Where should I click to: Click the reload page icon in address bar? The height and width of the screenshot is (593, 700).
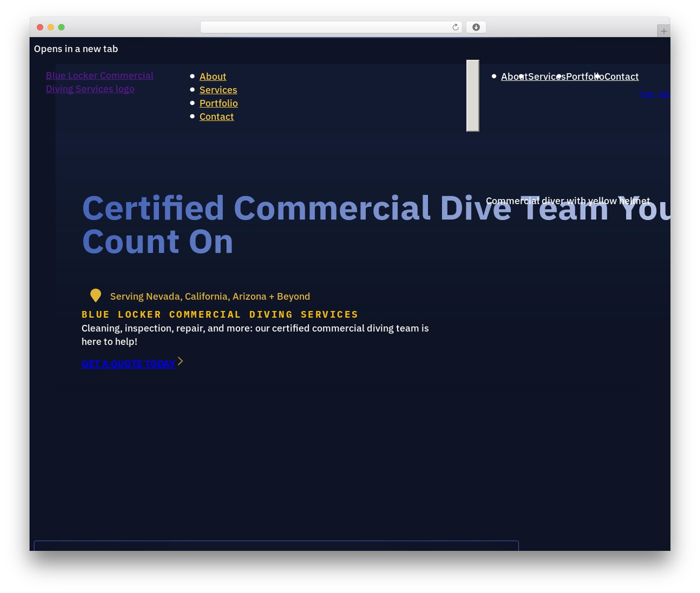[x=455, y=27]
